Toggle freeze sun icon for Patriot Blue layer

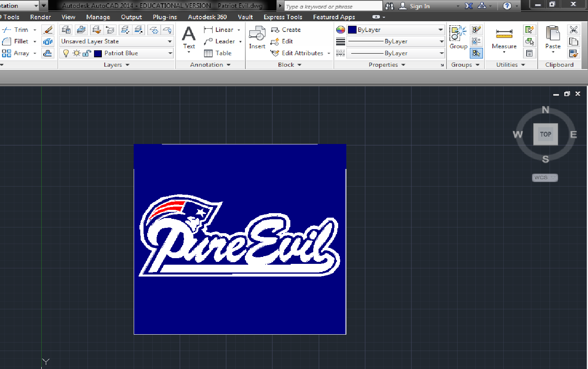pos(76,53)
